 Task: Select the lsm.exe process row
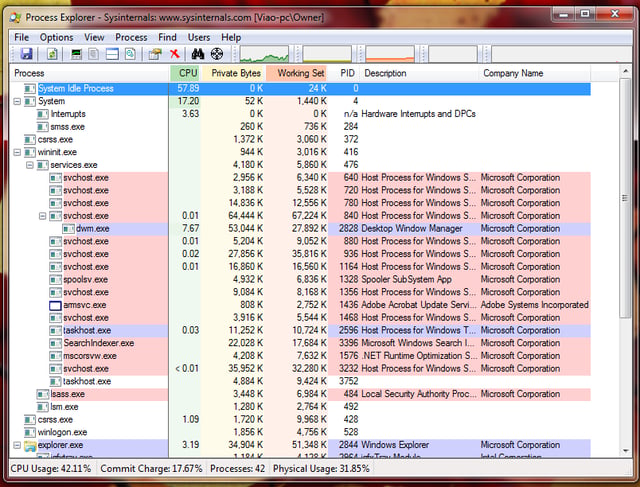tap(300, 407)
